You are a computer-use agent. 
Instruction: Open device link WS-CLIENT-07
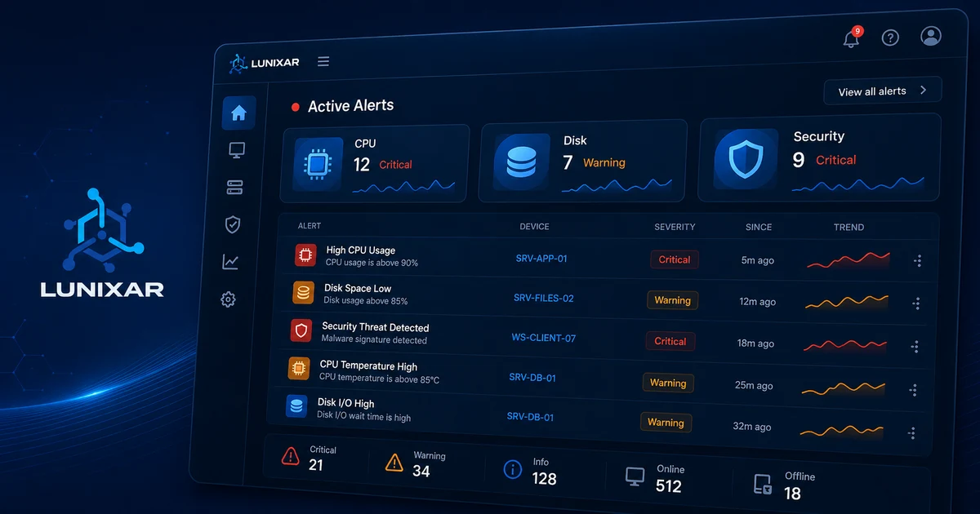[544, 338]
